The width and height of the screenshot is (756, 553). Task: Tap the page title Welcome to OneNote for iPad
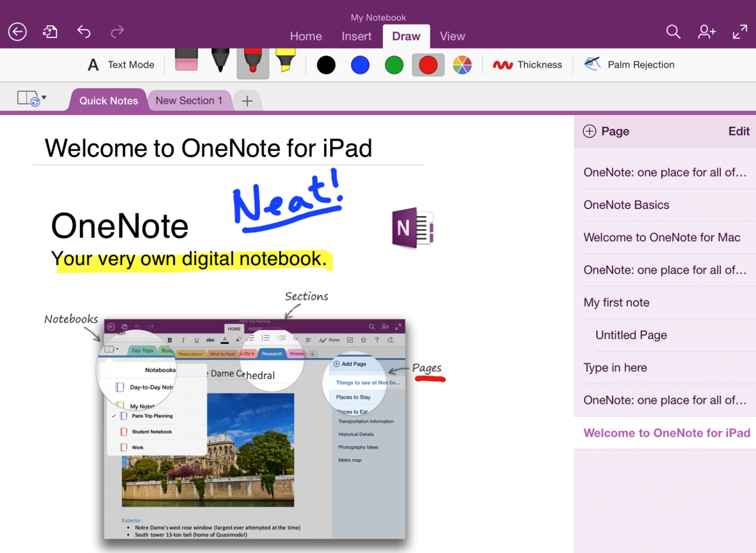click(209, 148)
